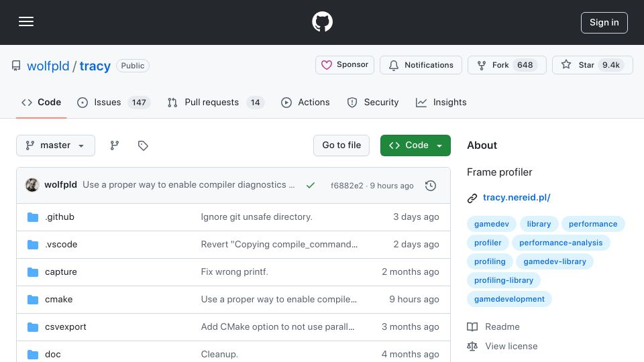
Task: Go to the GitHub homepage logo
Action: coord(322,21)
